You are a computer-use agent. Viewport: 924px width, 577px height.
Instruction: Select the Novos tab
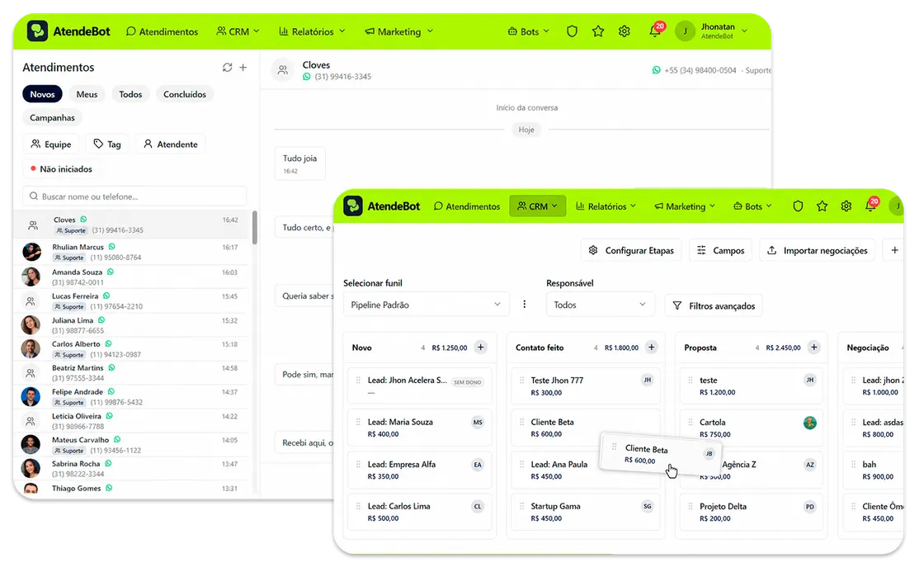click(x=42, y=94)
